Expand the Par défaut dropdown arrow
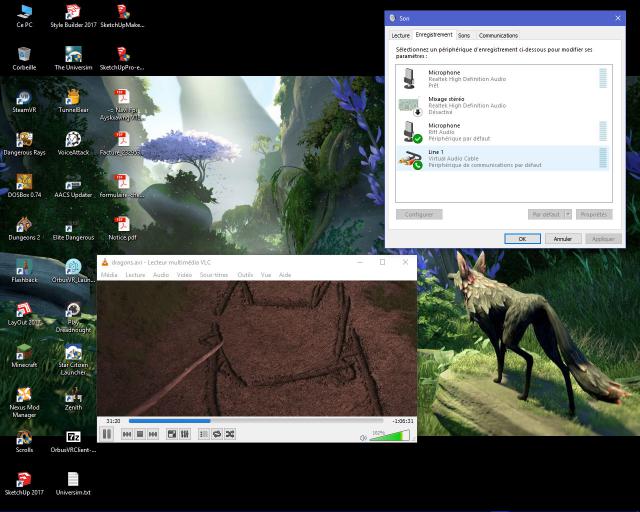The width and height of the screenshot is (640, 512). 567,214
